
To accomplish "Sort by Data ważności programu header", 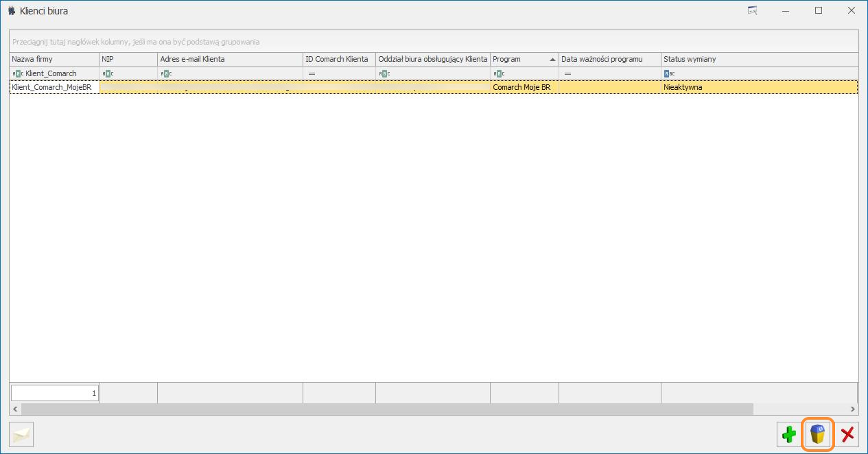I will point(610,60).
